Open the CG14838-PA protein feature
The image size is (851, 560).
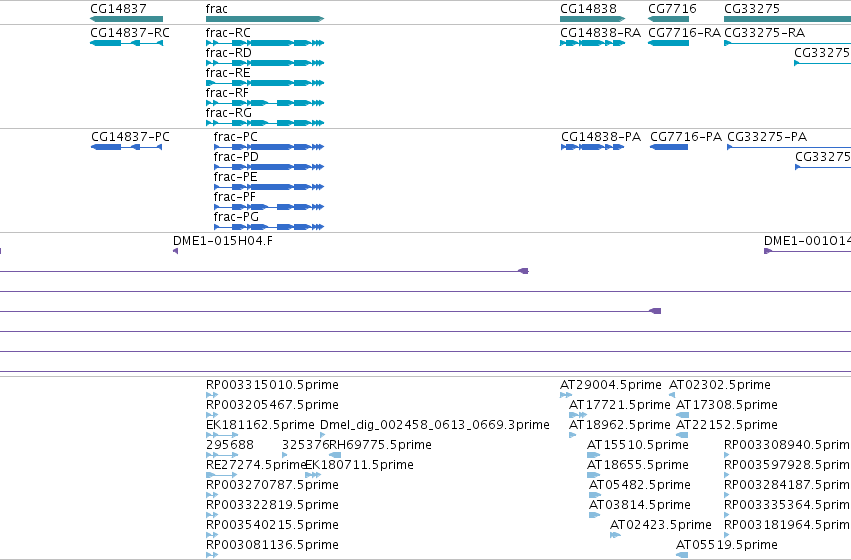pos(592,147)
